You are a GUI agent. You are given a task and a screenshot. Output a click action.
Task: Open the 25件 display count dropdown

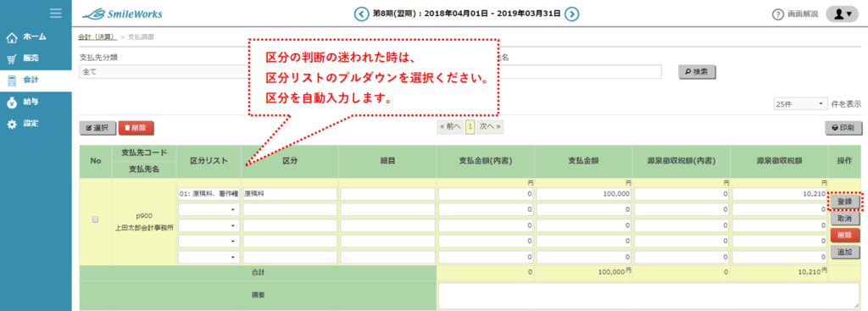[x=800, y=104]
